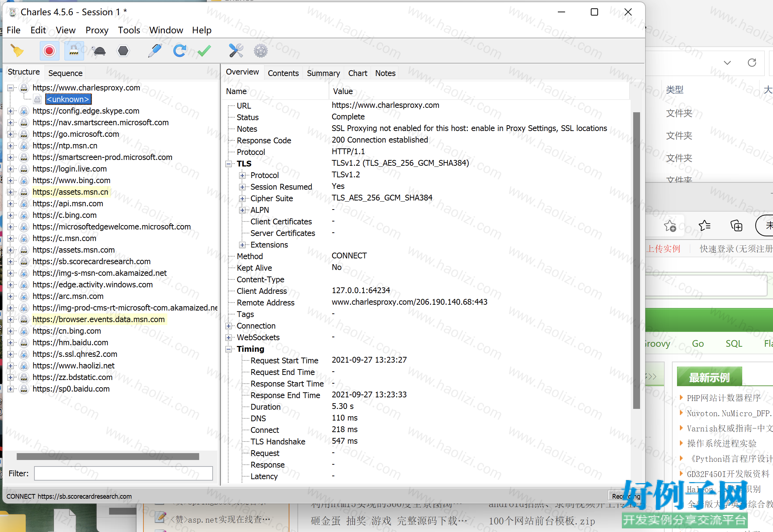Open the File menu
Image resolution: width=773 pixels, height=532 pixels.
(x=13, y=30)
